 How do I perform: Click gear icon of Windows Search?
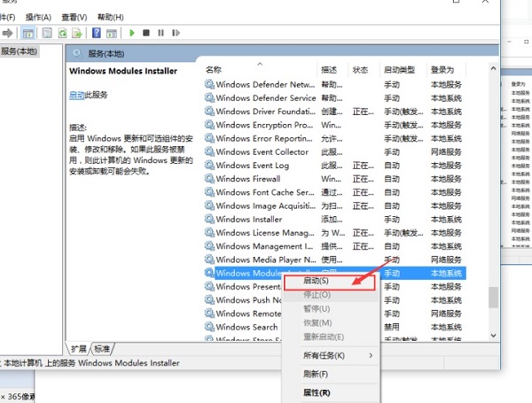pos(209,327)
